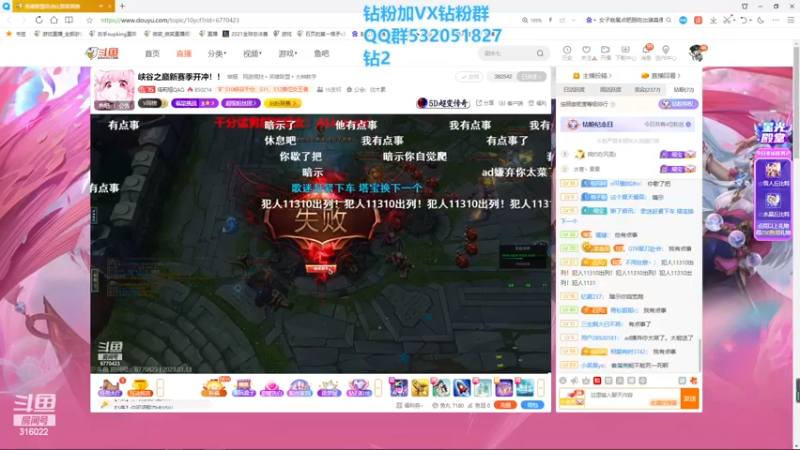Click the yellow badge button under title
This screenshot has height=450, width=800.
(x=282, y=103)
